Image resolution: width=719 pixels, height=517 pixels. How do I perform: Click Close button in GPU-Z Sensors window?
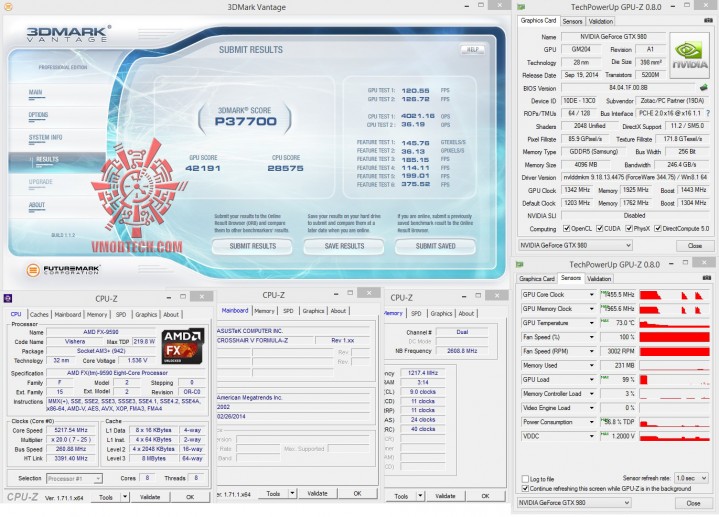(693, 503)
